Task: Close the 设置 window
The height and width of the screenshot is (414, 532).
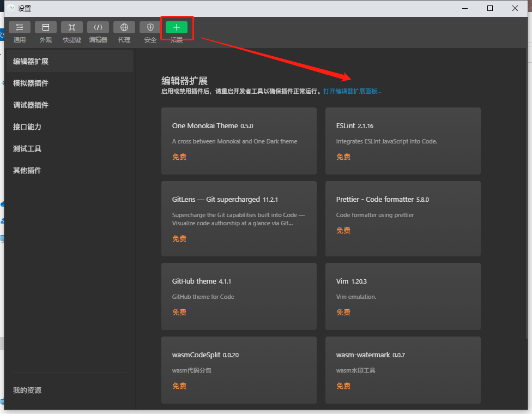Action: pos(515,8)
